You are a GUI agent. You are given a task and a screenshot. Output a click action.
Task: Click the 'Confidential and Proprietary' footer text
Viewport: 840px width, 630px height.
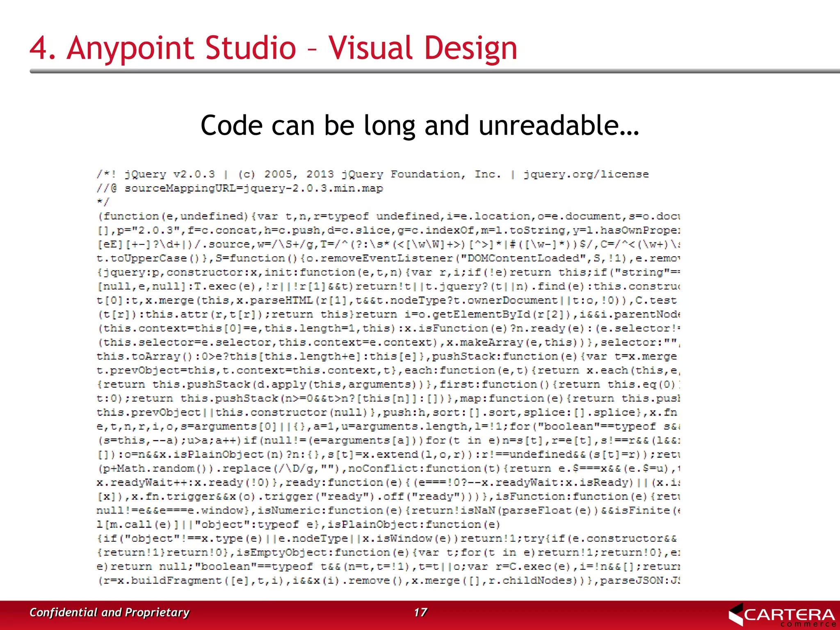pos(110,612)
